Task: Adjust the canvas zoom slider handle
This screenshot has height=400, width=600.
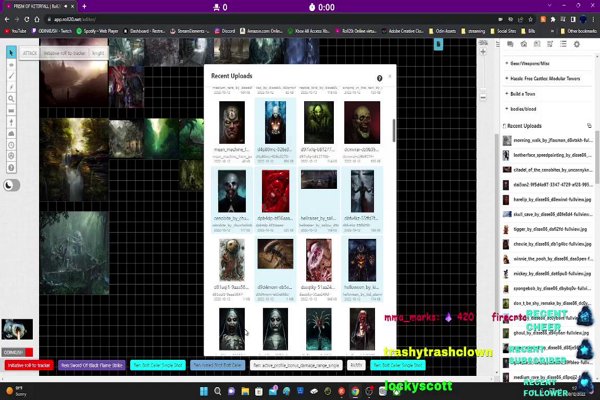Action: tap(483, 90)
